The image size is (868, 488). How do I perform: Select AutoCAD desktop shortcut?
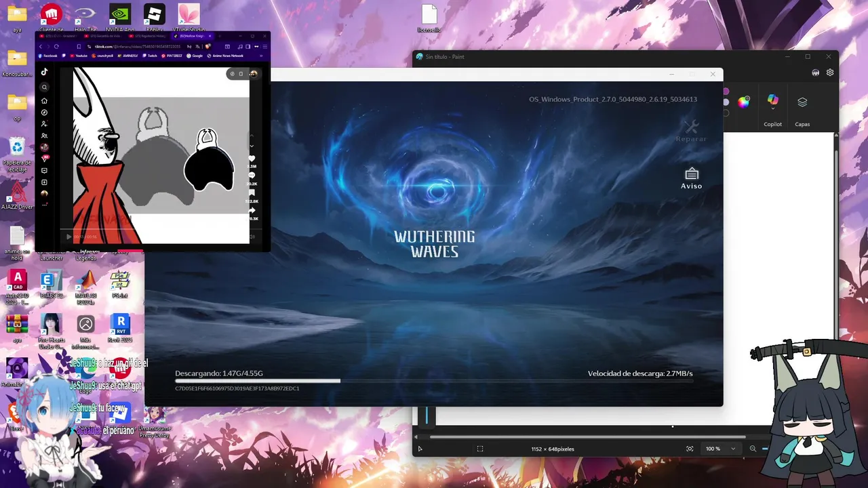coord(17,287)
